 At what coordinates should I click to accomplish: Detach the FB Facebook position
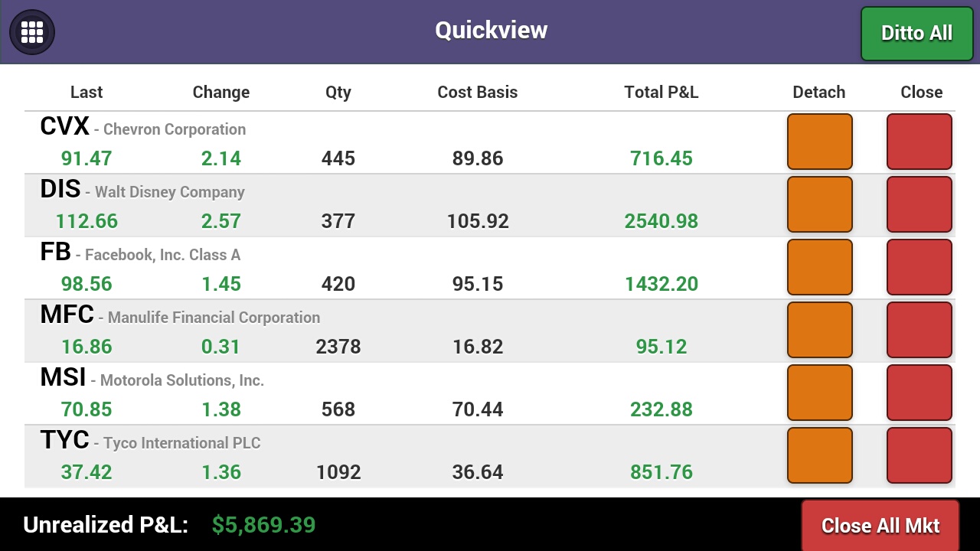[819, 267]
